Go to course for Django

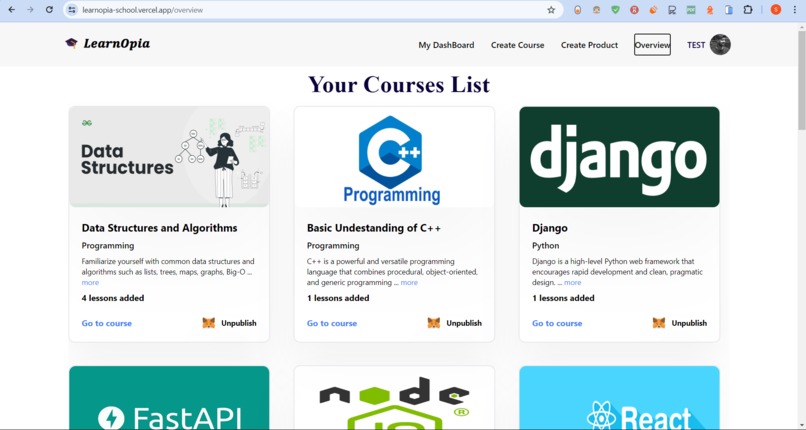[557, 323]
